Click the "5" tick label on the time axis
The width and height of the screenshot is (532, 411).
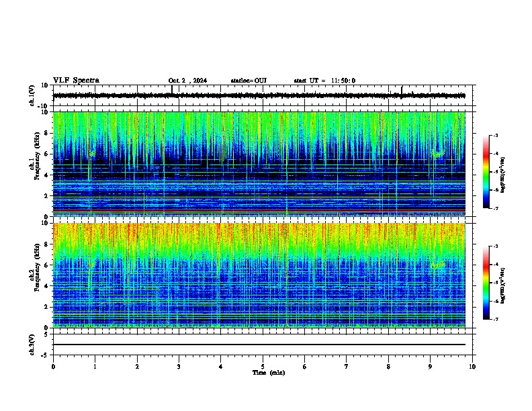(263, 367)
